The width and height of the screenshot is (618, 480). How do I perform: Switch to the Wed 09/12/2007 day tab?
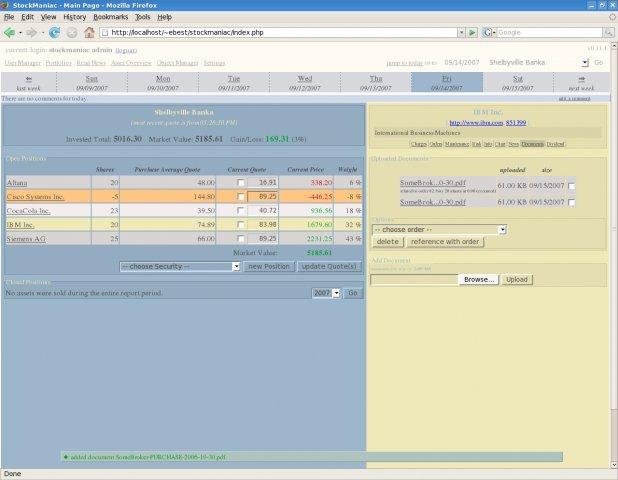point(305,82)
